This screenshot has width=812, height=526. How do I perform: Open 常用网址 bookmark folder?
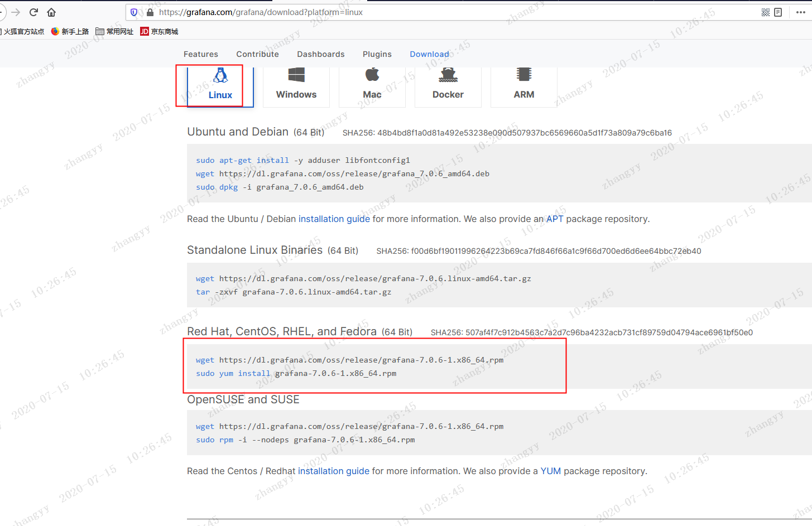(114, 32)
